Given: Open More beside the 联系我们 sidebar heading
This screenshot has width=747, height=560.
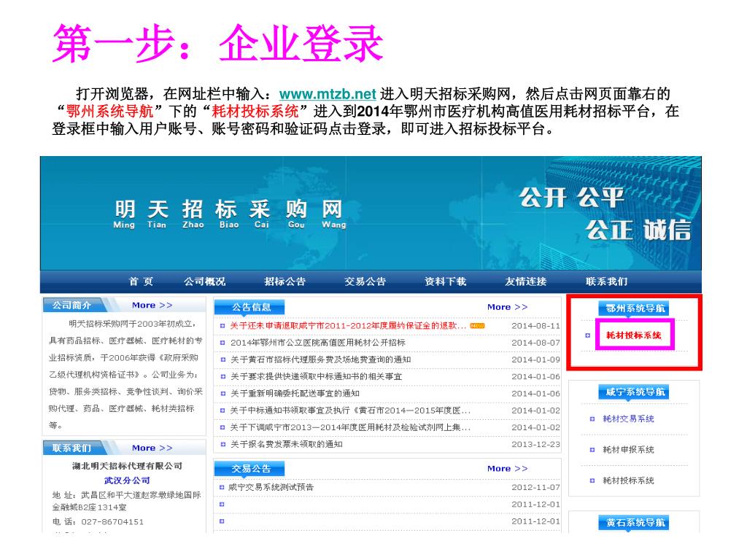Looking at the screenshot, I should tap(152, 448).
